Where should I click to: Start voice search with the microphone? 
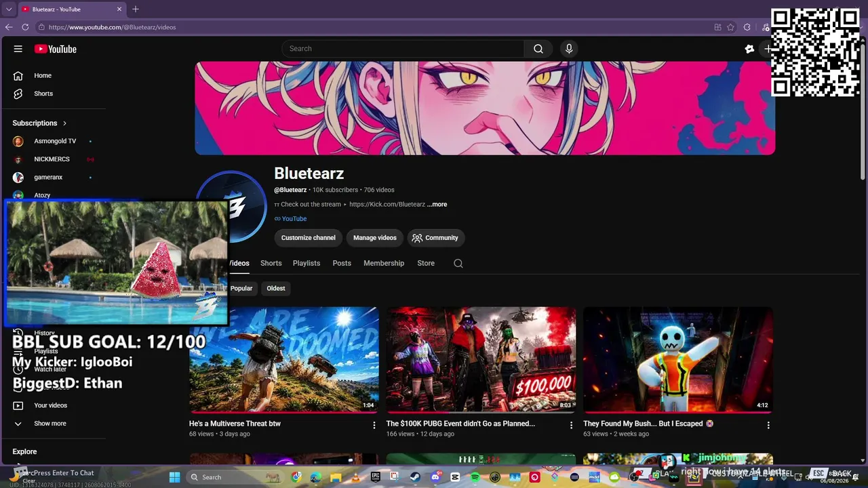click(569, 49)
